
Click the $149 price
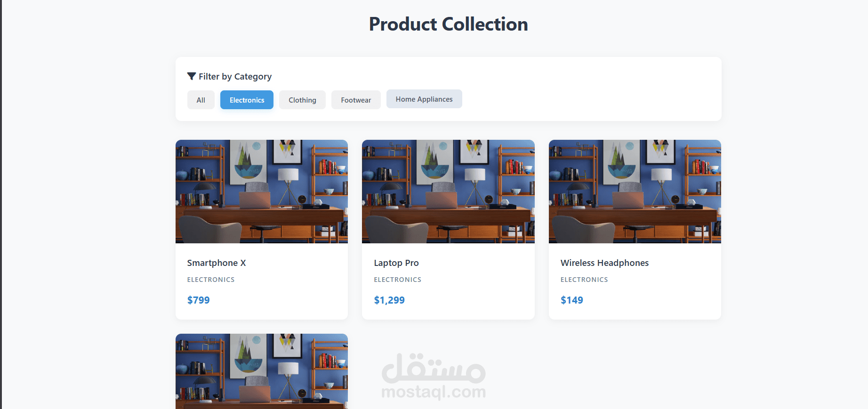click(572, 300)
